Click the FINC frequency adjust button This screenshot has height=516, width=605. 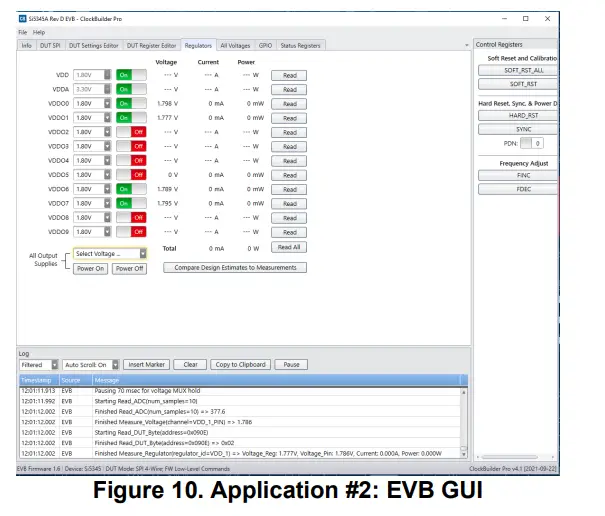point(518,175)
